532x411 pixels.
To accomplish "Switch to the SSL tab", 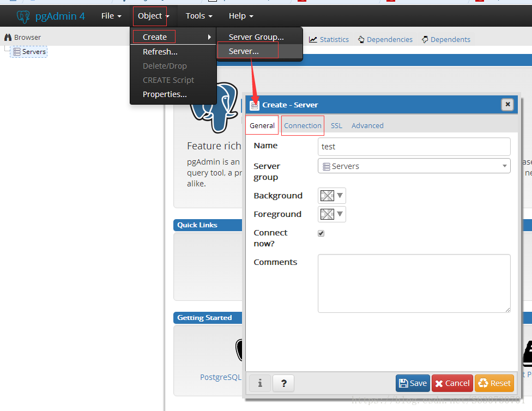I will (336, 125).
